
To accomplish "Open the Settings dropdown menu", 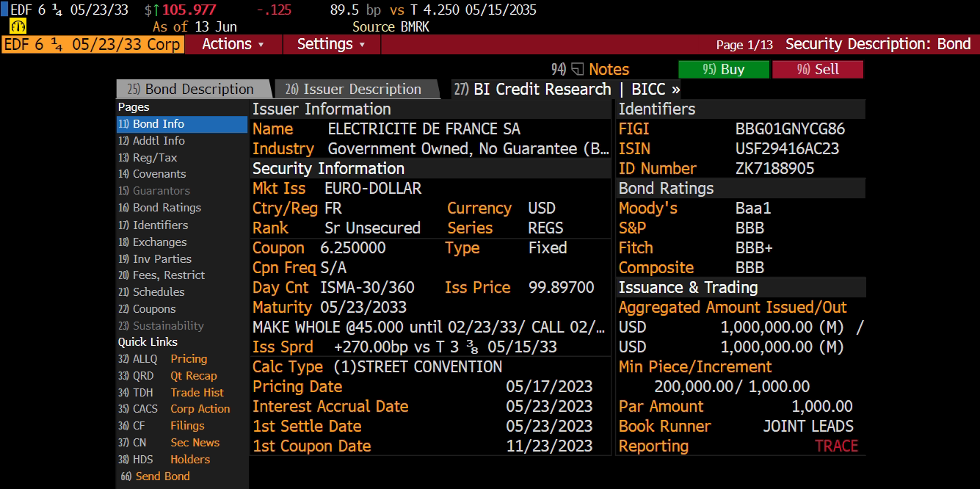I will coord(331,44).
